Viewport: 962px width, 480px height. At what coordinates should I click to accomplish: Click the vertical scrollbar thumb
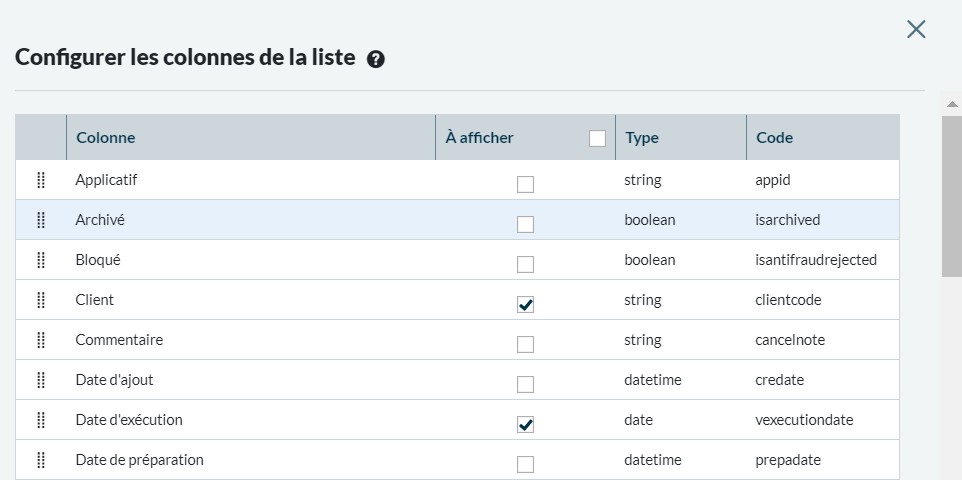[x=951, y=195]
